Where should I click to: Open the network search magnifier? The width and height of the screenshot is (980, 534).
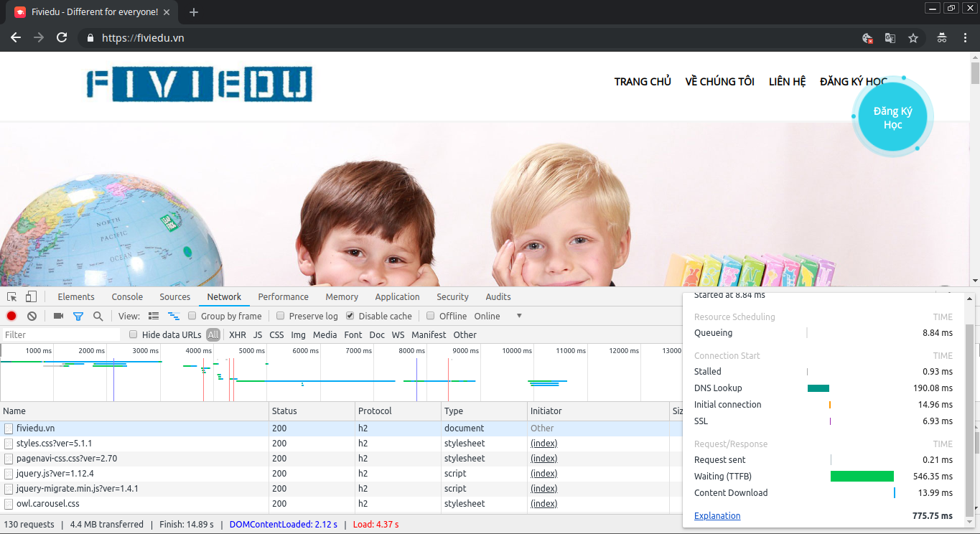pyautogui.click(x=98, y=316)
